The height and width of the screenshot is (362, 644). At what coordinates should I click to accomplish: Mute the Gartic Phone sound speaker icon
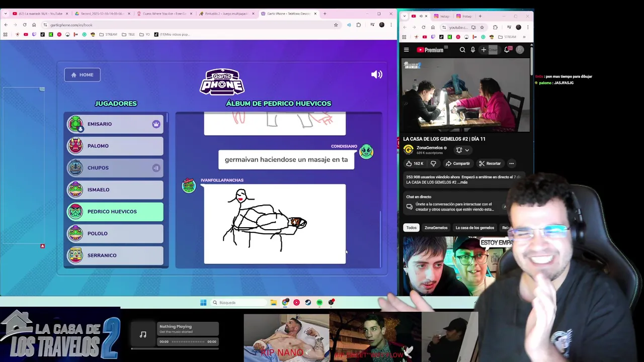(376, 74)
